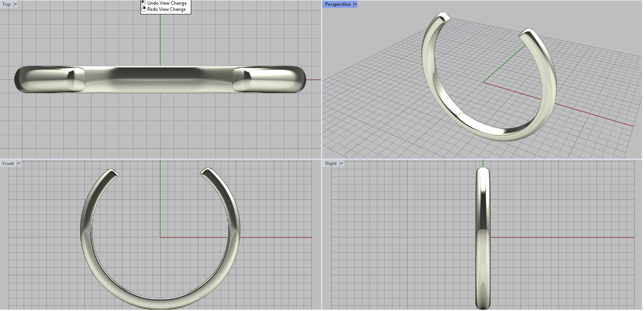Viewport: 644px width, 311px height.
Task: Click the left-mouse icon beside Undo View Change
Action: click(x=143, y=3)
